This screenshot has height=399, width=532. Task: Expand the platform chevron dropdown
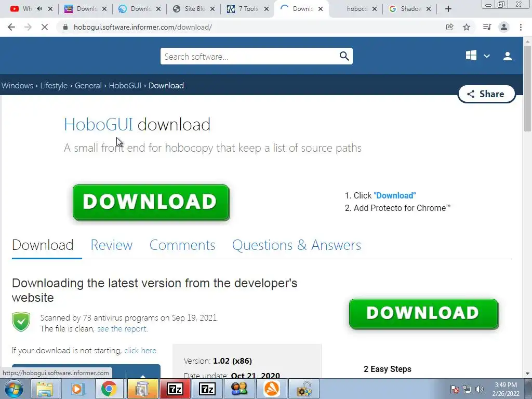[486, 56]
